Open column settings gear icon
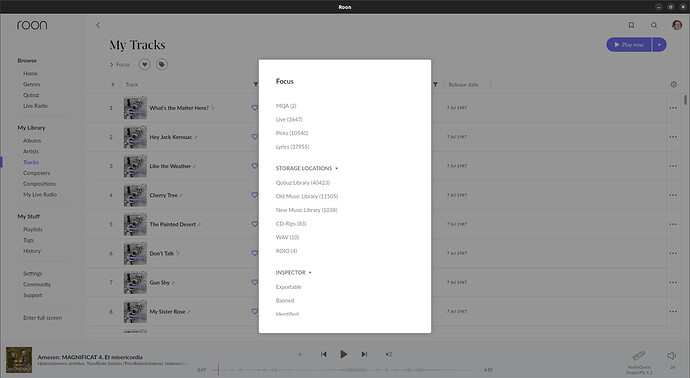Screen dimensions: 690x378 tap(674, 84)
